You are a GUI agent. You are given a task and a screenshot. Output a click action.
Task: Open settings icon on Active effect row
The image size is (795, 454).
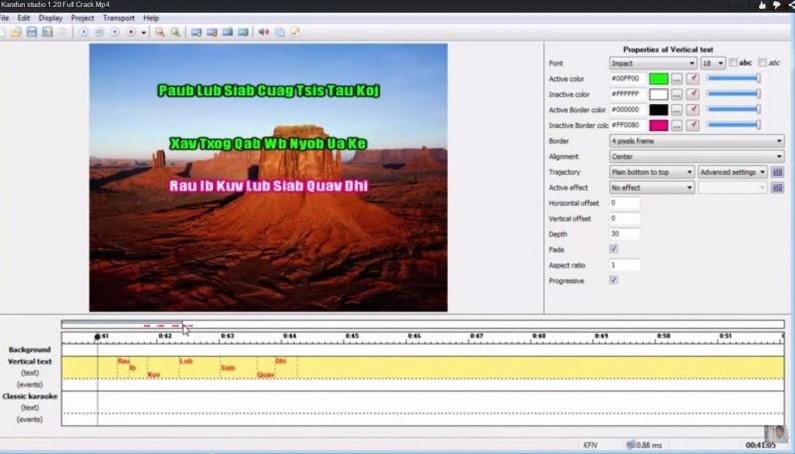[777, 188]
